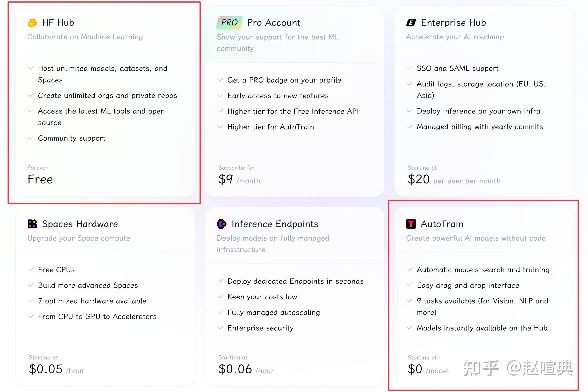
Task: Open the HF Hub plan title
Action: [58, 23]
